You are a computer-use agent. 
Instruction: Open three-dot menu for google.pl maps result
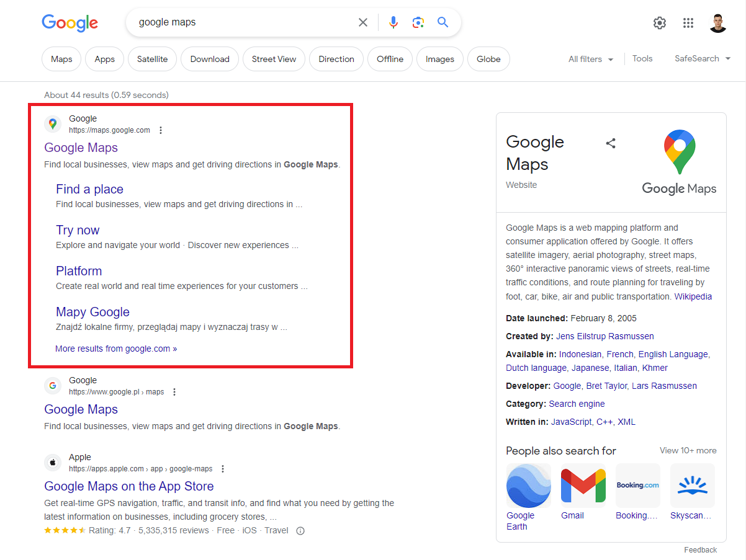pos(174,392)
